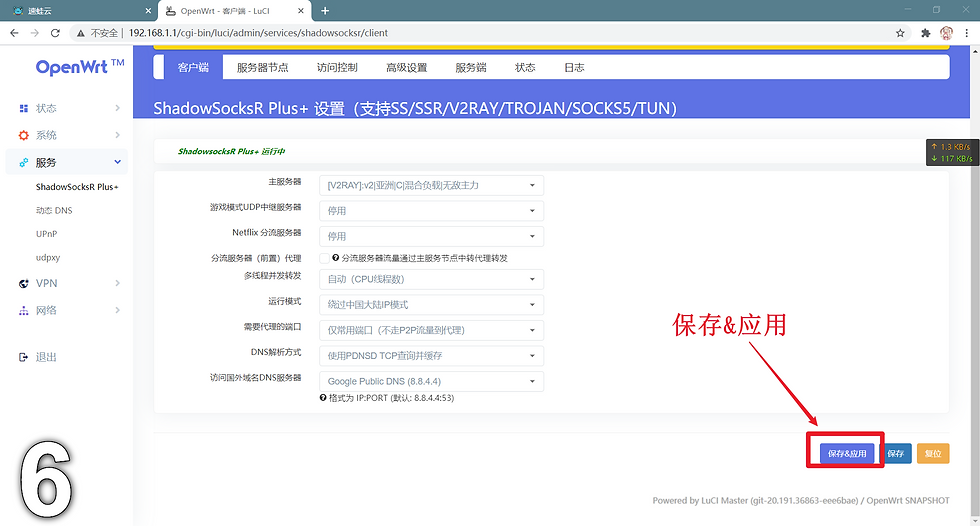The image size is (980, 526).
Task: Open the 主服务器 dropdown
Action: click(431, 185)
